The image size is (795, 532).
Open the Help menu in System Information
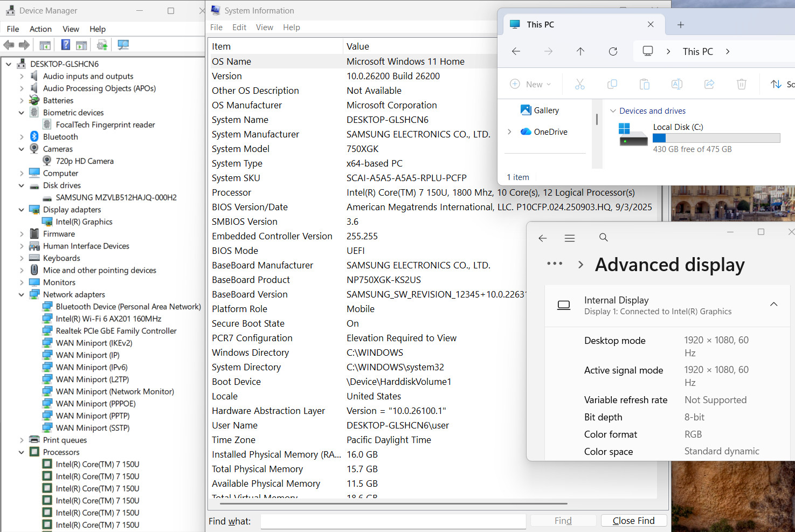(x=292, y=27)
